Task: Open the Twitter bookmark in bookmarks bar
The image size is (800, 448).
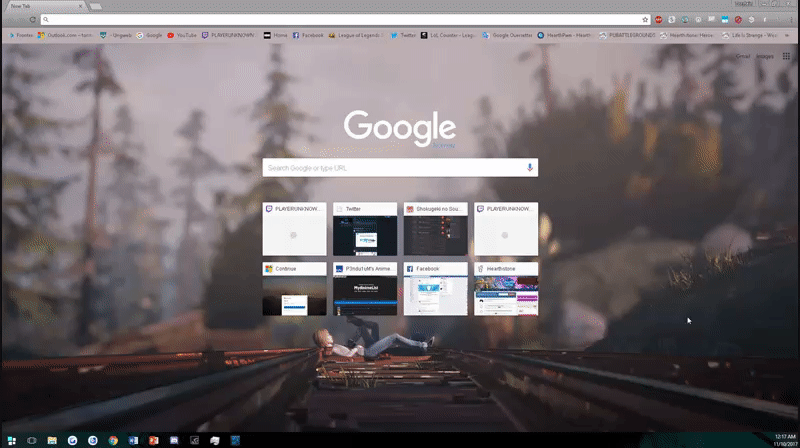Action: click(x=403, y=35)
